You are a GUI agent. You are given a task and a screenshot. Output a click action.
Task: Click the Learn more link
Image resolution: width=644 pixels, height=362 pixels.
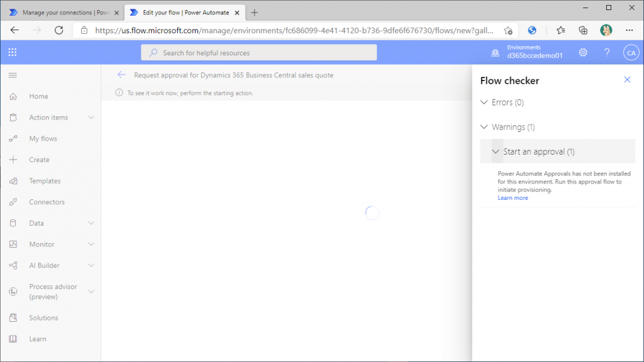click(x=513, y=198)
